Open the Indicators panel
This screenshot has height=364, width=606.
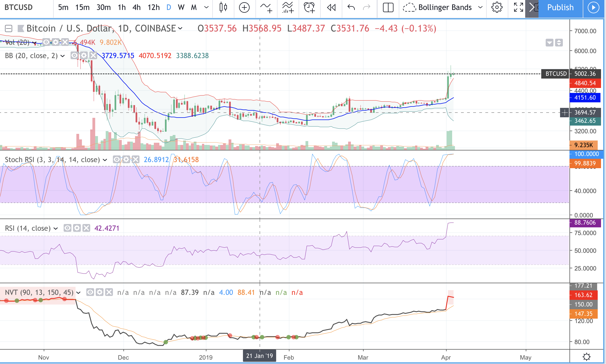(287, 7)
